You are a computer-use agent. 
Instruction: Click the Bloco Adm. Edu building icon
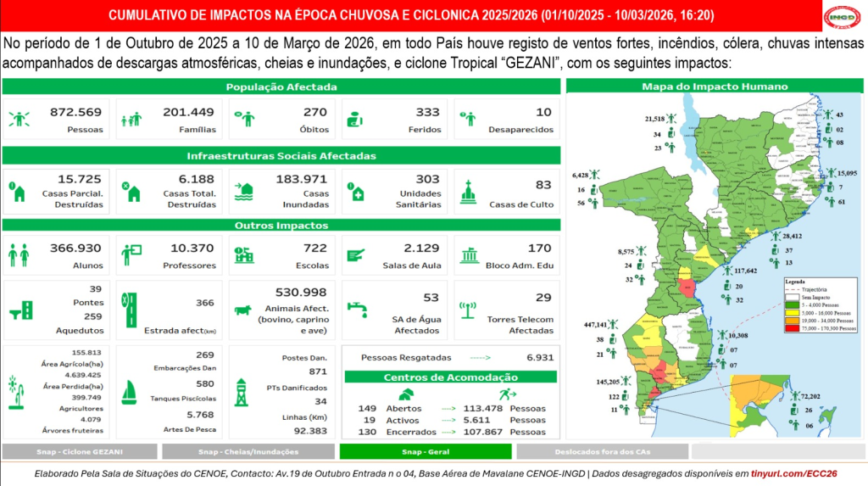click(468, 254)
